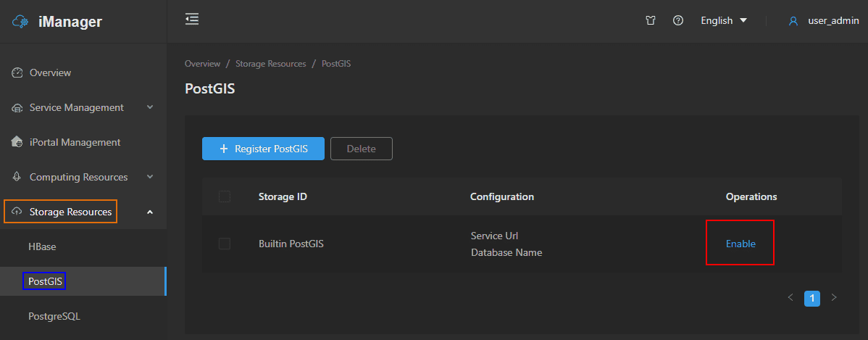Collapse sidebar using the menu fold icon
Screen dimensions: 868x340
point(192,20)
